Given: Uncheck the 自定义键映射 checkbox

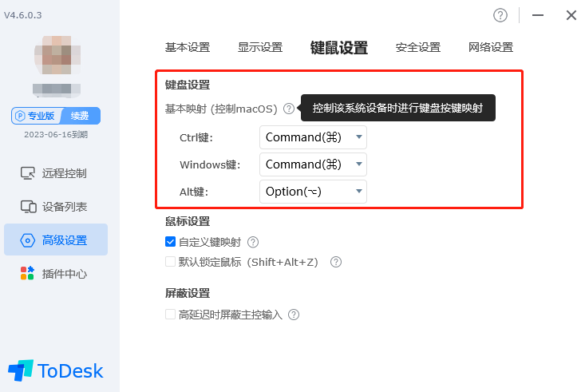Looking at the screenshot, I should [x=170, y=242].
